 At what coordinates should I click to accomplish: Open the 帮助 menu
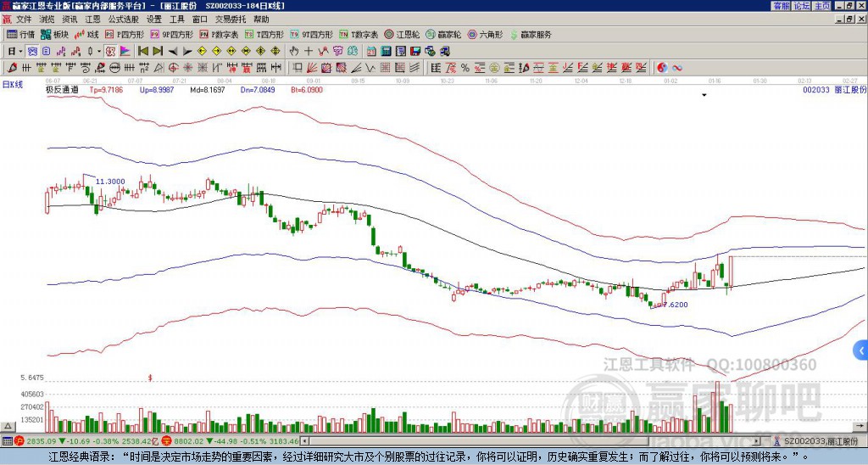261,20
